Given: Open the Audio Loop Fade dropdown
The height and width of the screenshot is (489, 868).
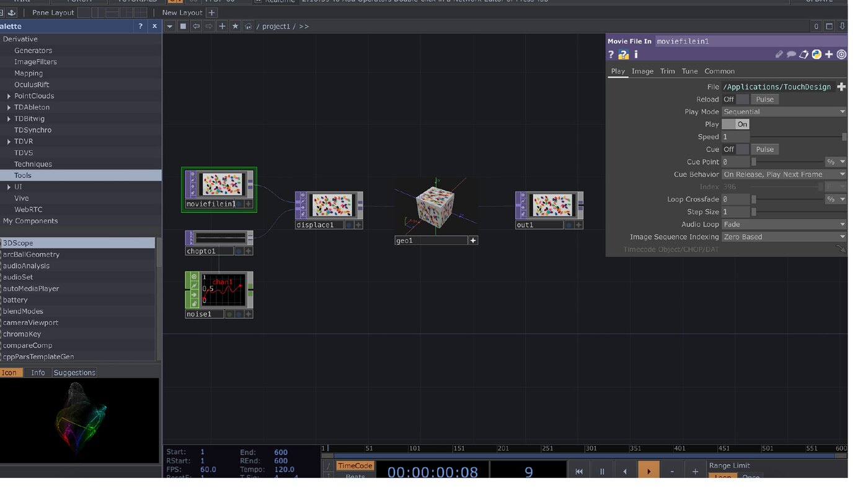Looking at the screenshot, I should click(784, 224).
